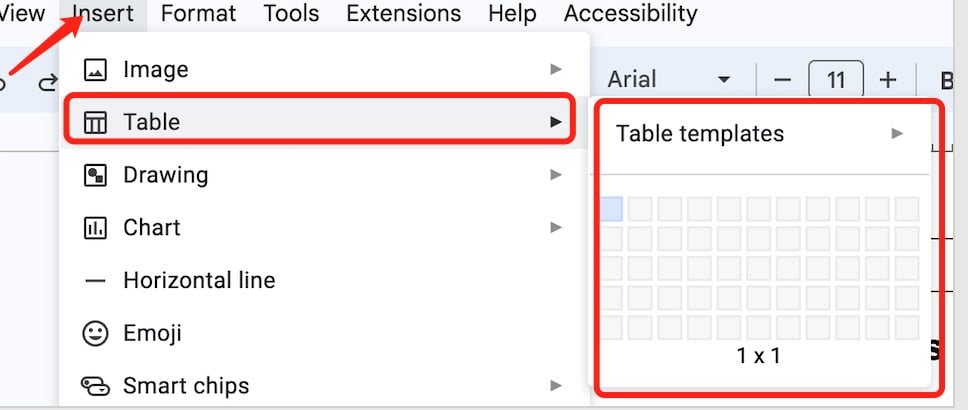Click the Image icon in Insert menu
The width and height of the screenshot is (968, 410).
(95, 69)
